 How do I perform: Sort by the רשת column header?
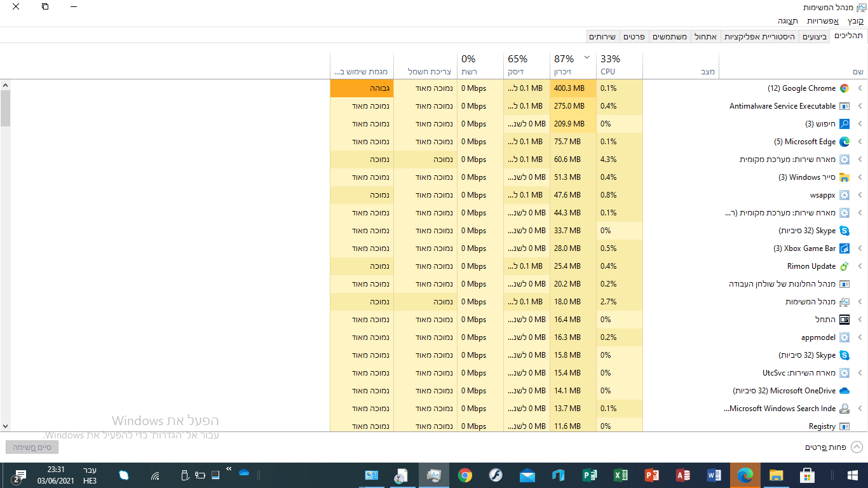[x=480, y=65]
